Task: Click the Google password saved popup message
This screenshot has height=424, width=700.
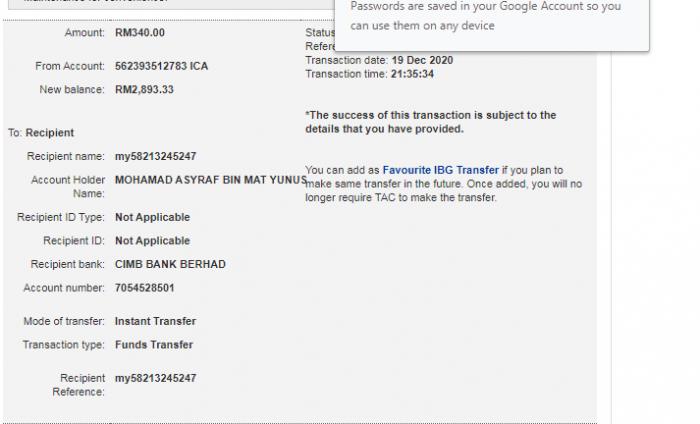Action: [x=485, y=16]
